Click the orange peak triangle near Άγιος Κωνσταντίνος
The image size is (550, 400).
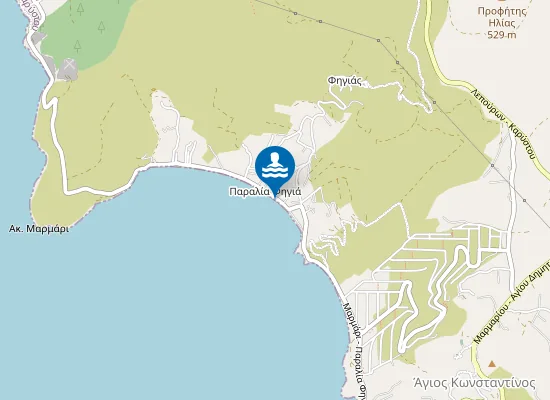[x=492, y=364]
